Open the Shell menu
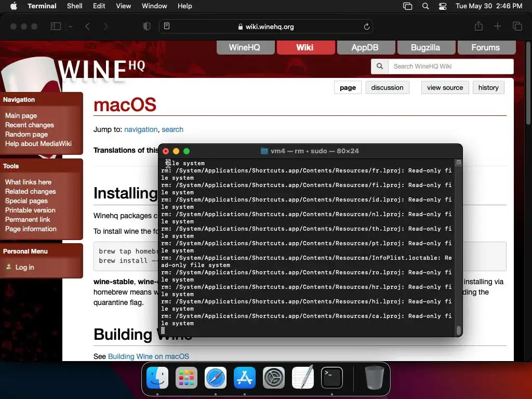Screen dimensions: 532x399 pos(75,6)
